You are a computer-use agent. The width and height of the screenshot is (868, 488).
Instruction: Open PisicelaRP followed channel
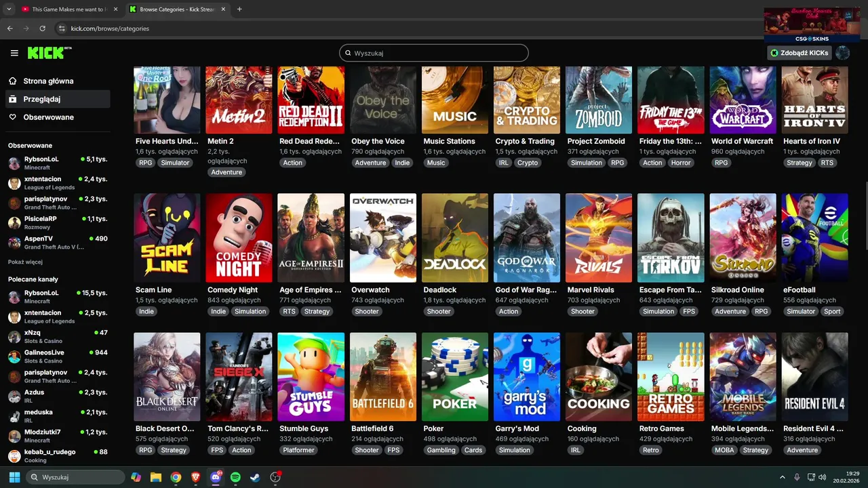[x=57, y=223]
